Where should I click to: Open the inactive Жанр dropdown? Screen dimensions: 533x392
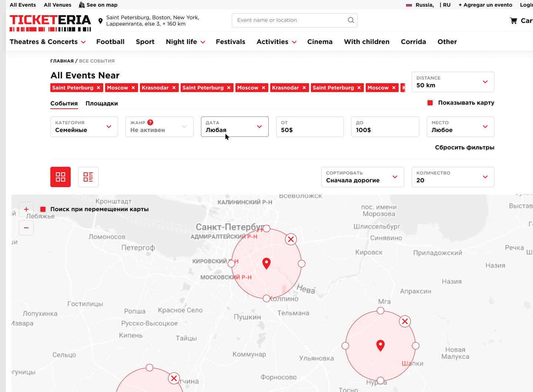tap(159, 126)
